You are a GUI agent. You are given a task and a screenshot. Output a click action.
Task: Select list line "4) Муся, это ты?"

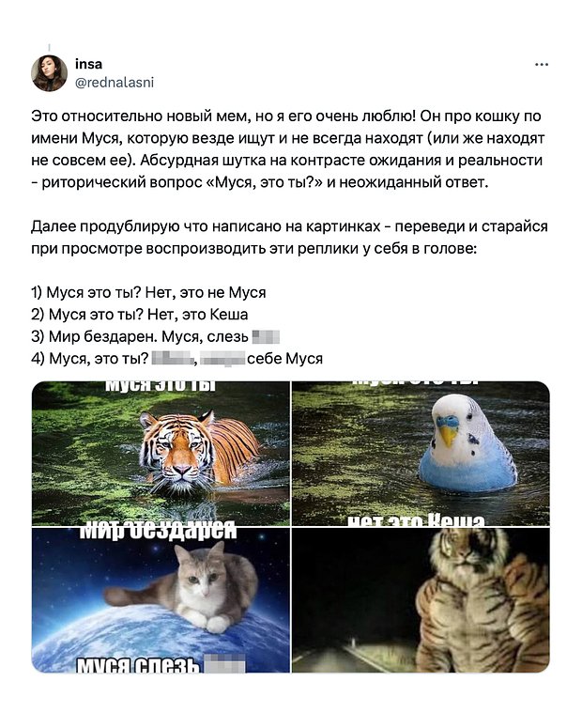coord(176,359)
